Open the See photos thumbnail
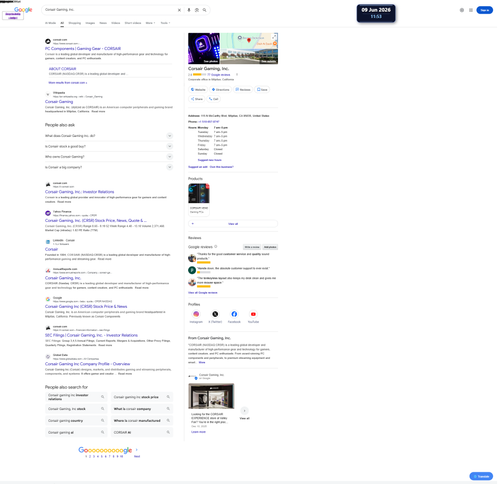The image size is (500, 484). click(x=204, y=48)
